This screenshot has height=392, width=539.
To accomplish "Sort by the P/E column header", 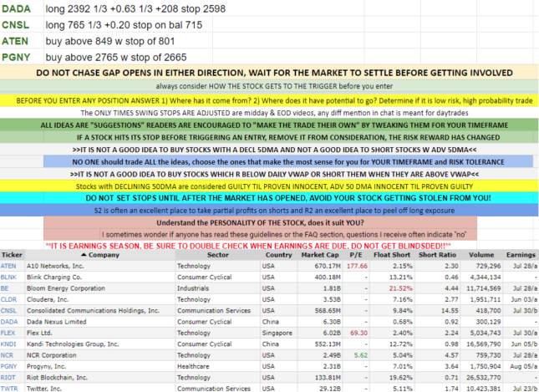I will tap(356, 255).
